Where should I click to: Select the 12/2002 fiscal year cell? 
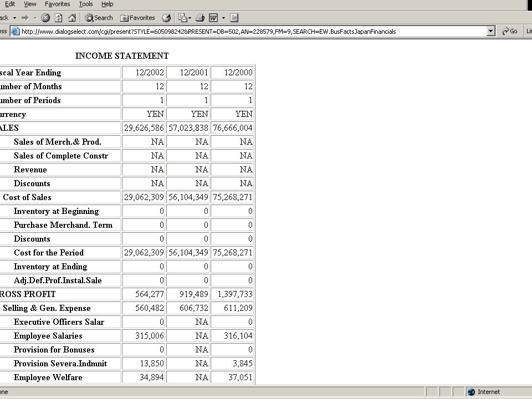144,72
